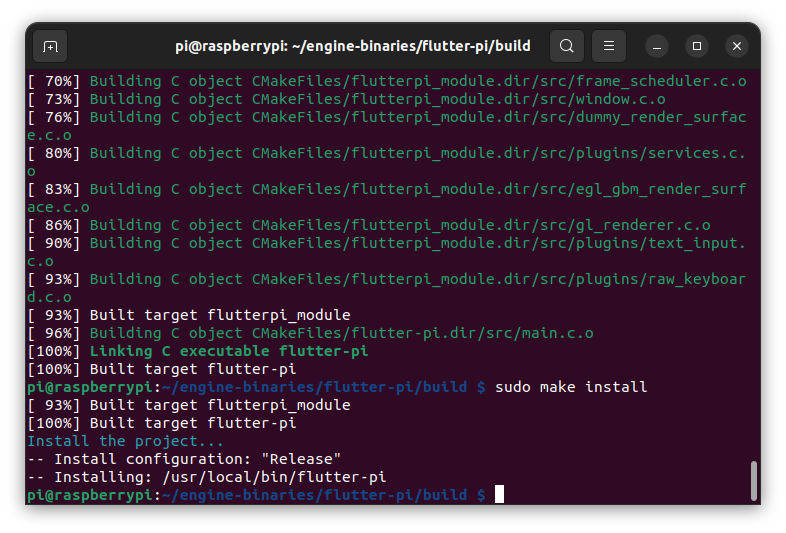Maximize the terminal window
Viewport: 786px width, 533px height.
coord(697,46)
